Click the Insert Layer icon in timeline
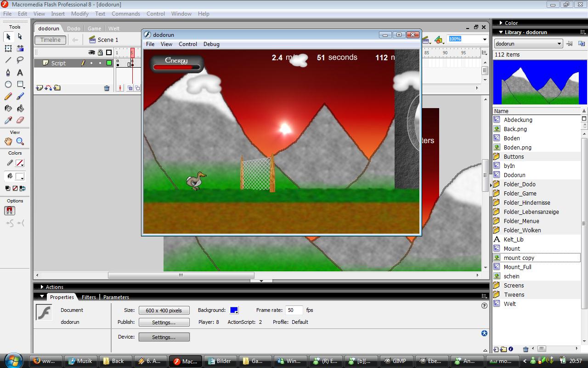 (40, 88)
